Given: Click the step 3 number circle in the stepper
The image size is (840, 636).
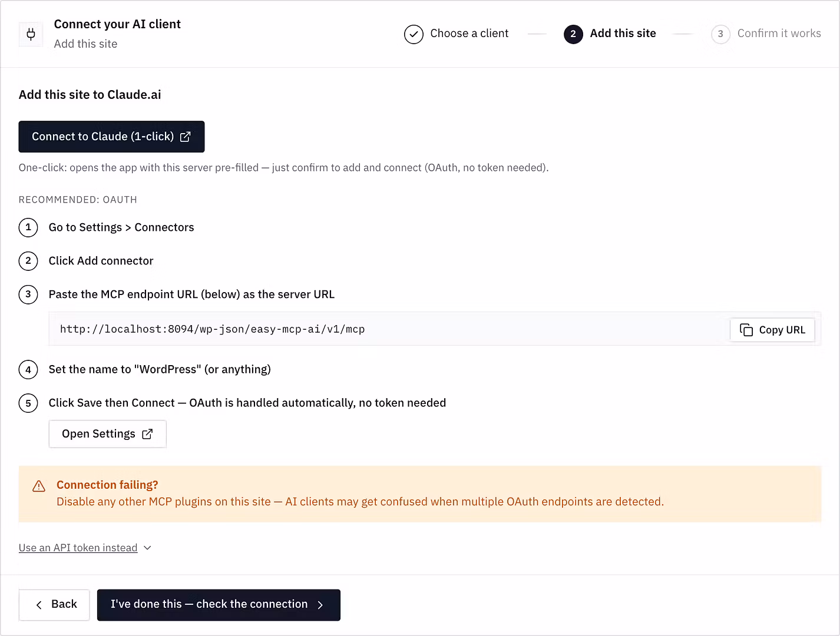Looking at the screenshot, I should coord(720,34).
